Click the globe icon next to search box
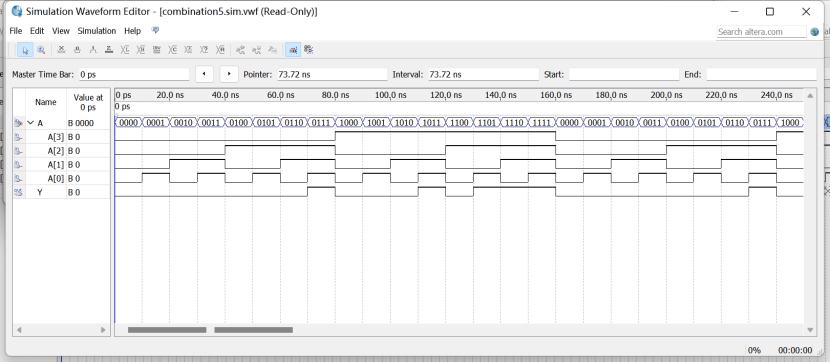Viewport: 830px width, 362px height. [815, 32]
